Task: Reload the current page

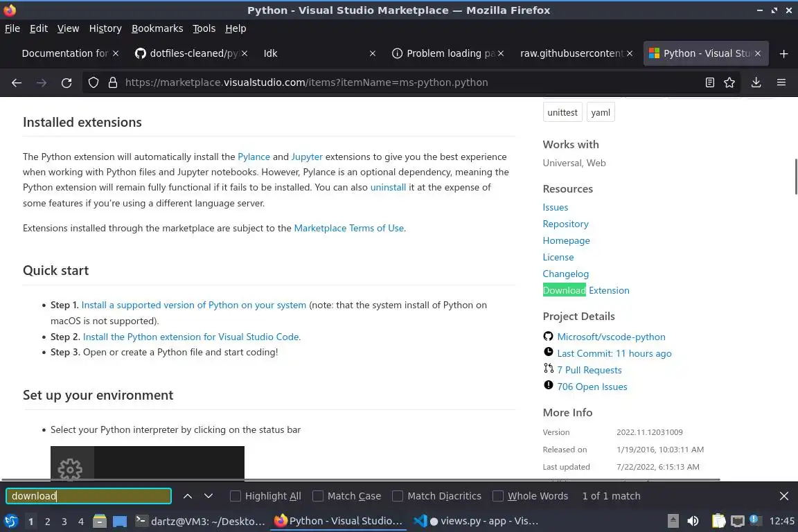Action: tap(66, 82)
